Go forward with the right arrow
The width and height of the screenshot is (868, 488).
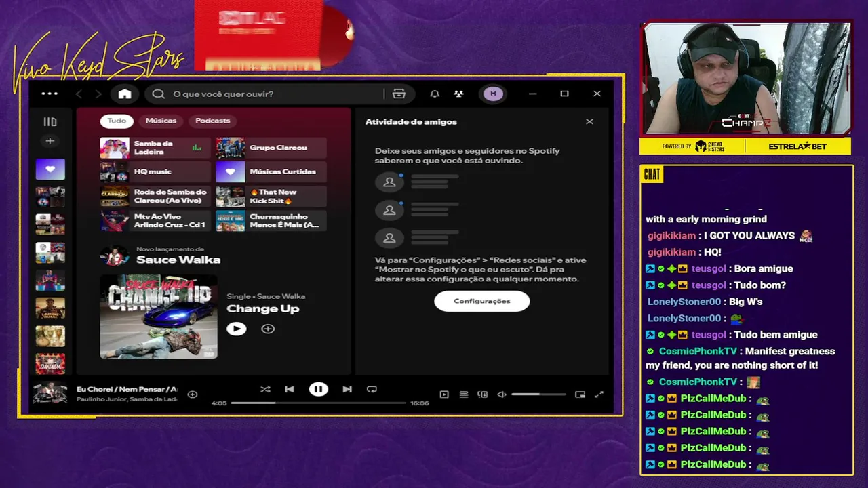click(x=98, y=94)
